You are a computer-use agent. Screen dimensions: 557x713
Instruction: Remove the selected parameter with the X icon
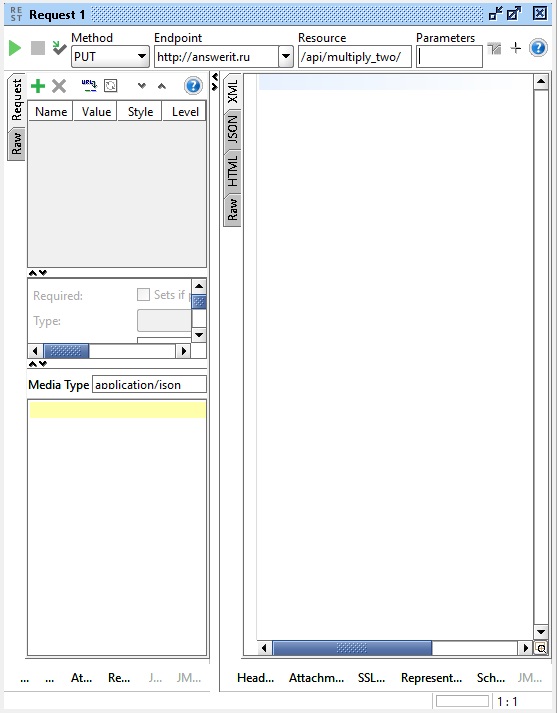click(59, 85)
